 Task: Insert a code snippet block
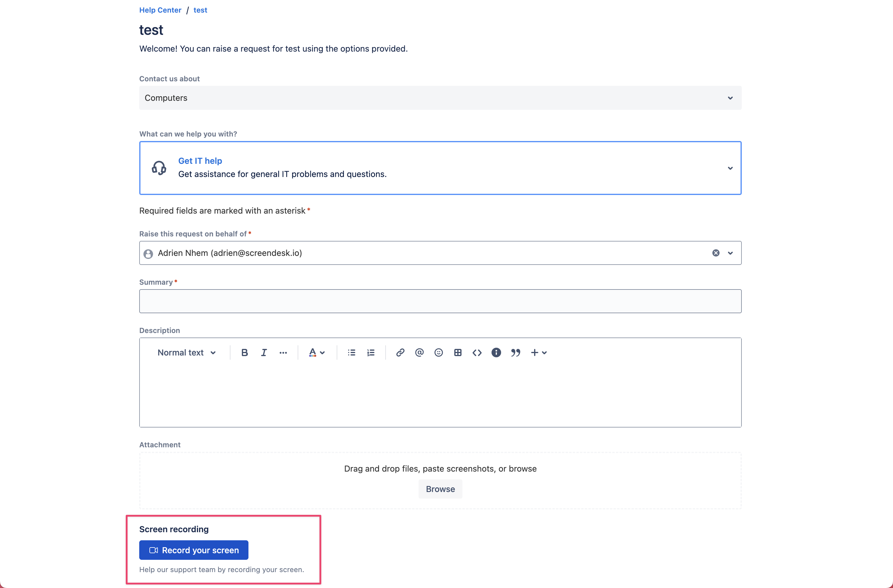pos(477,352)
